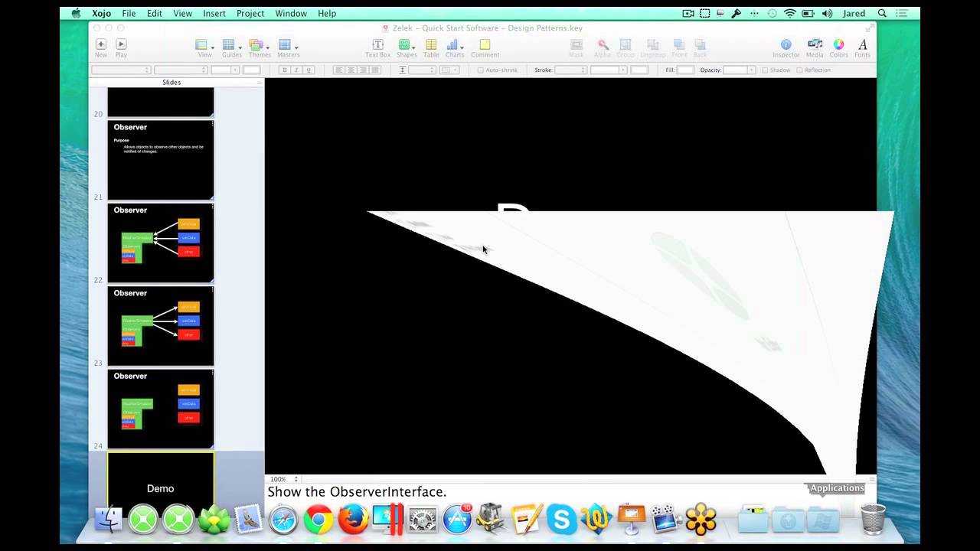Open System Preferences from the Dock
This screenshot has height=551, width=980.
(423, 520)
